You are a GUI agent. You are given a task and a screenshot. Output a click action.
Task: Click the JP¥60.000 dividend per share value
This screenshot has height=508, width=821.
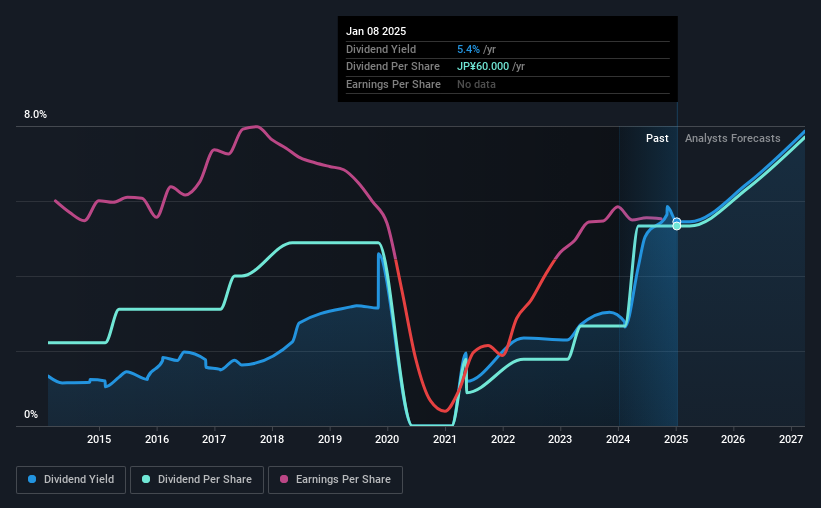(x=483, y=67)
